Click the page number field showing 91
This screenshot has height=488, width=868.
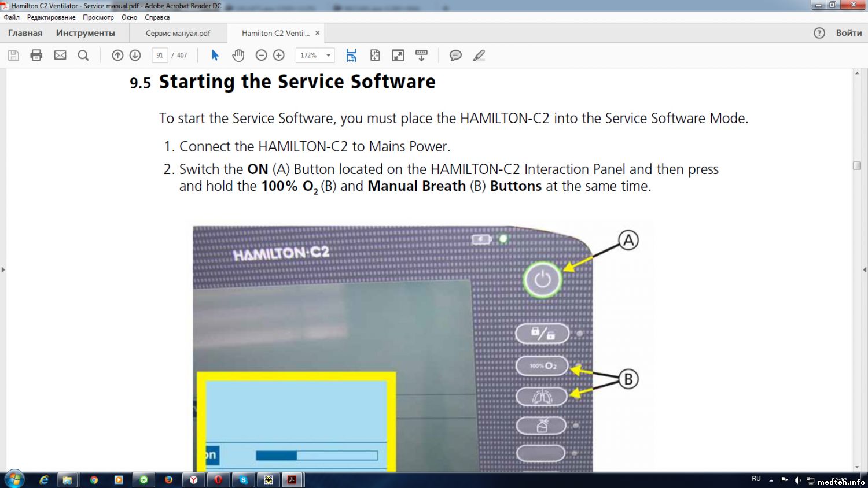(x=160, y=56)
